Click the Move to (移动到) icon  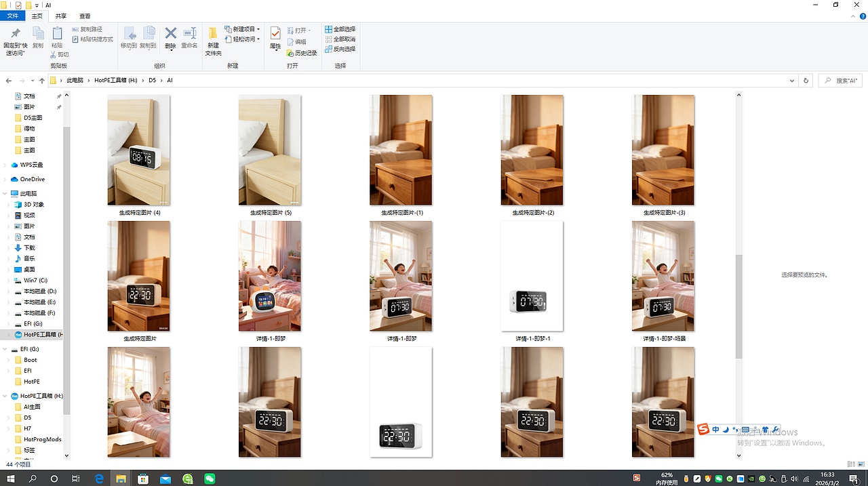pos(129,34)
